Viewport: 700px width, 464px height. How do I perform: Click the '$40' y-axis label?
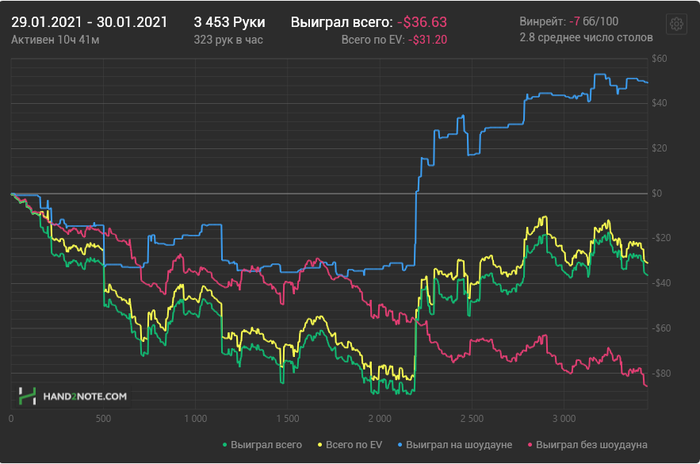[x=659, y=103]
